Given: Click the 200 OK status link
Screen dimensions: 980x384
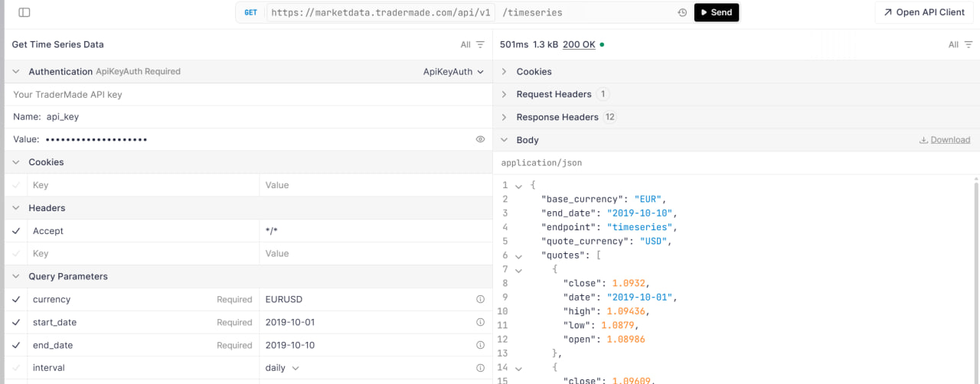Looking at the screenshot, I should [x=579, y=44].
